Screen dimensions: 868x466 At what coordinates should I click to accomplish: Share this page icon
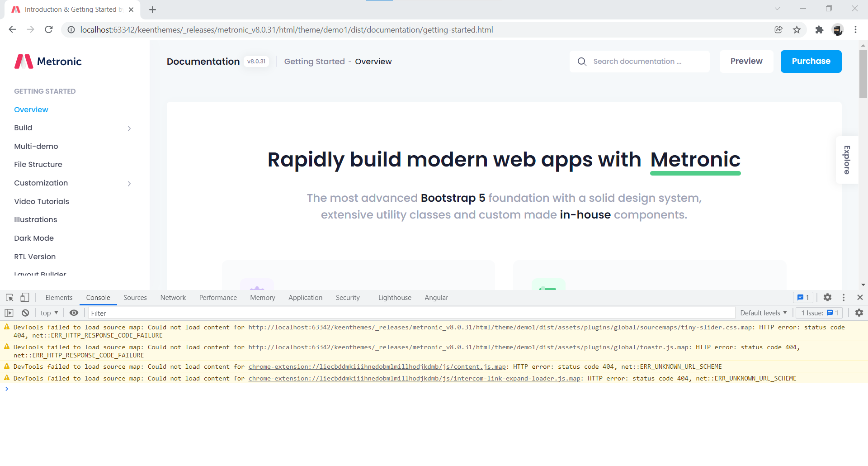click(778, 30)
